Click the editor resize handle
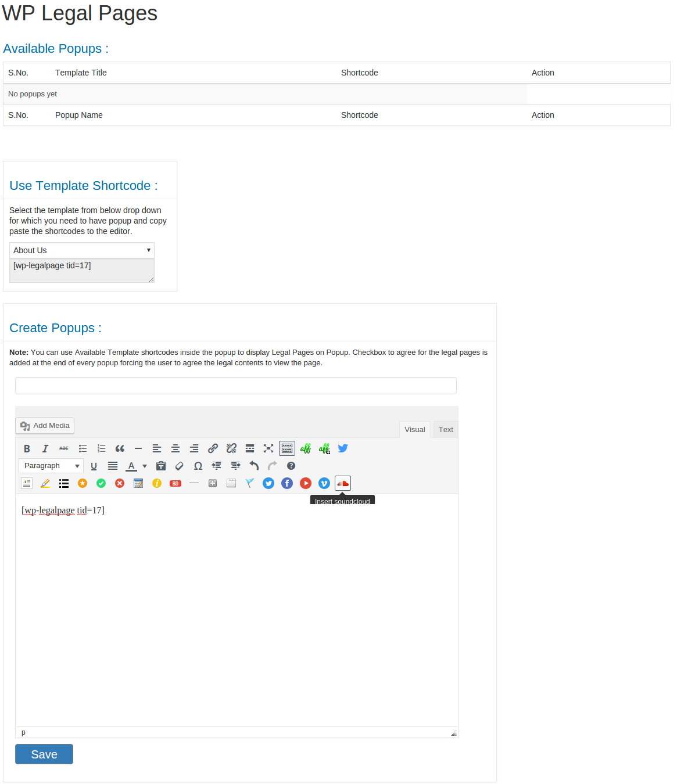Viewport: 677px width, 784px height. coord(454,733)
